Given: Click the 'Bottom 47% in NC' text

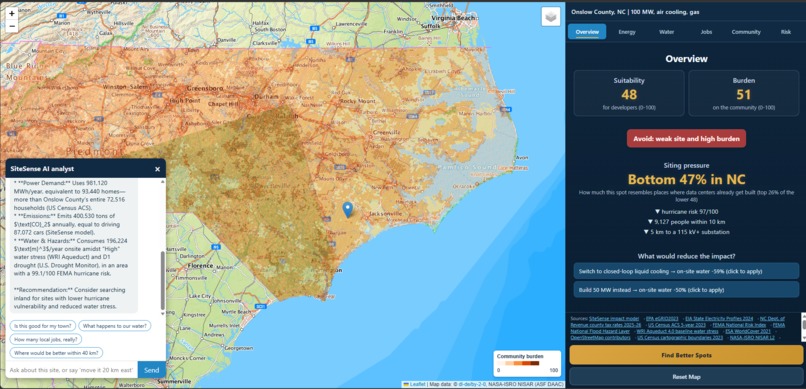Looking at the screenshot, I should tap(686, 179).
